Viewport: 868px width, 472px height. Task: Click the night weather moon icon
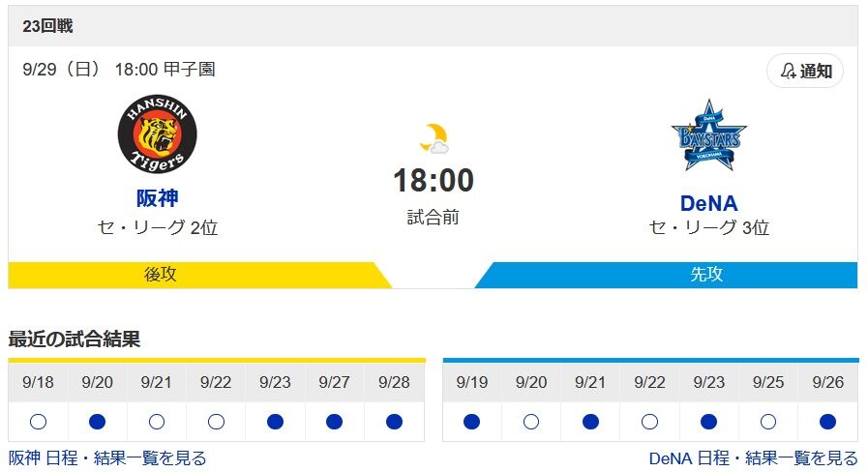434,138
